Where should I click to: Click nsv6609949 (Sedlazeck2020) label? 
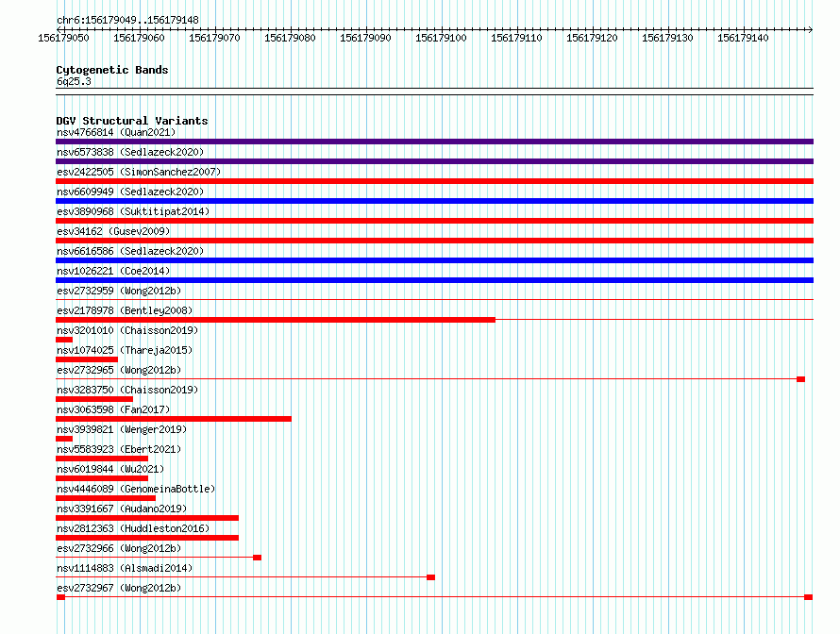click(130, 192)
